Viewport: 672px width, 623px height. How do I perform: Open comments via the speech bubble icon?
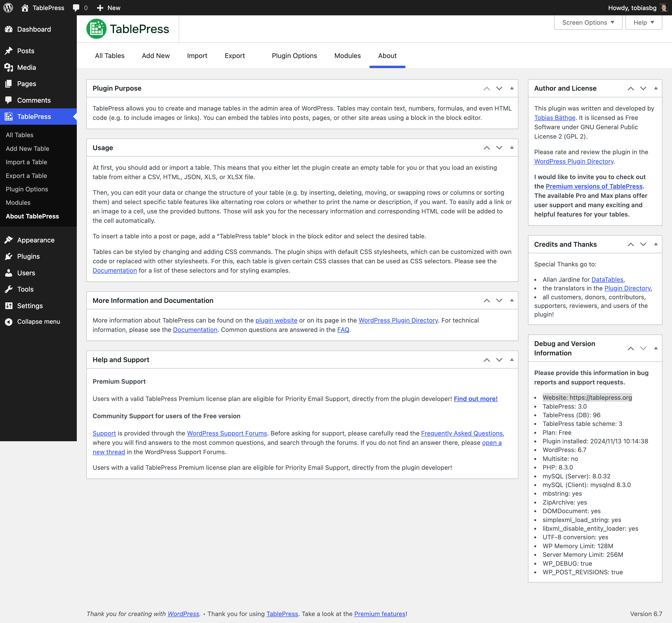[x=76, y=7]
